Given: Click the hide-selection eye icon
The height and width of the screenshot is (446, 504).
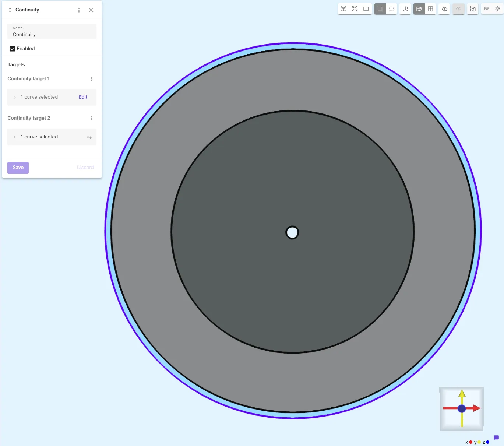Looking at the screenshot, I should coord(444,9).
